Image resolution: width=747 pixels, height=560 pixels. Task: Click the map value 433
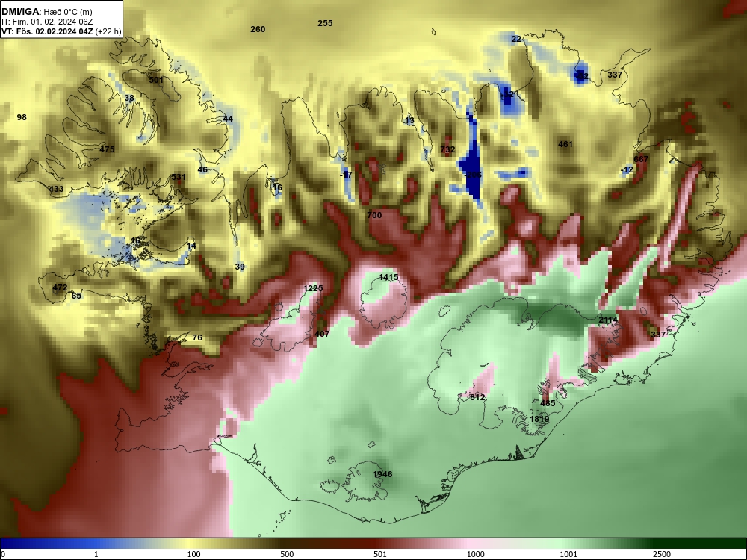click(56, 189)
